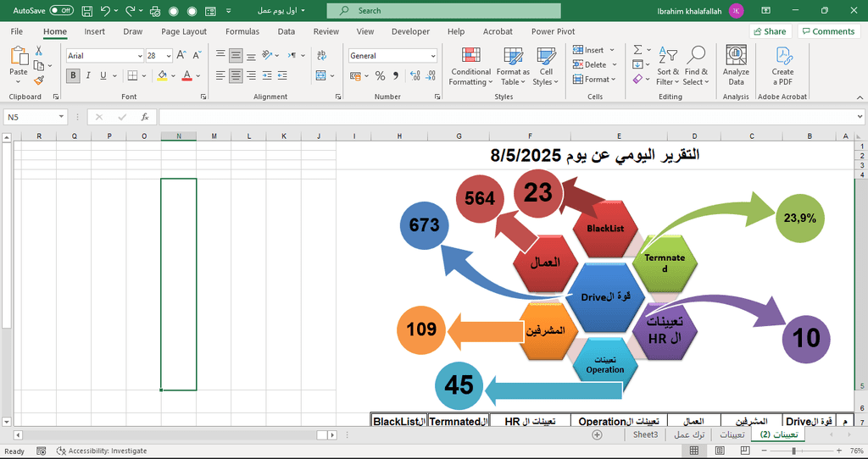The height and width of the screenshot is (459, 868).
Task: Expand the General number format dropdown
Action: (x=432, y=56)
